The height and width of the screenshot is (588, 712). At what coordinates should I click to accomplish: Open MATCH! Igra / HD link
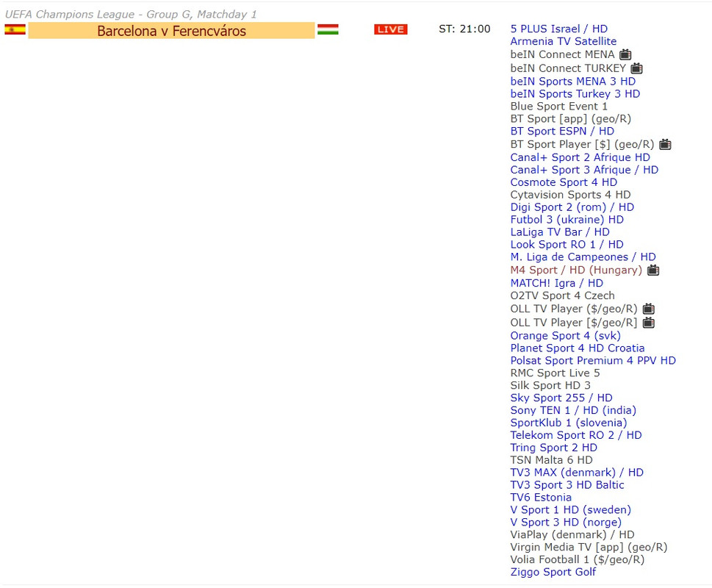[557, 283]
